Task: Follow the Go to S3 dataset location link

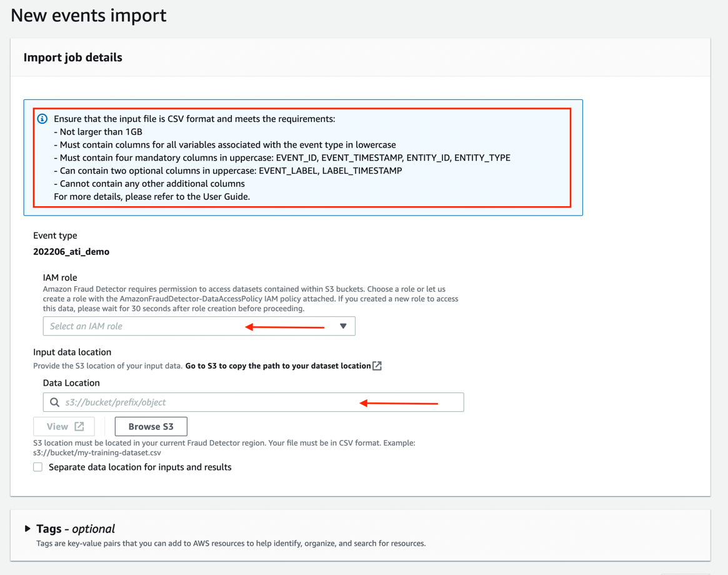Action: coord(277,366)
